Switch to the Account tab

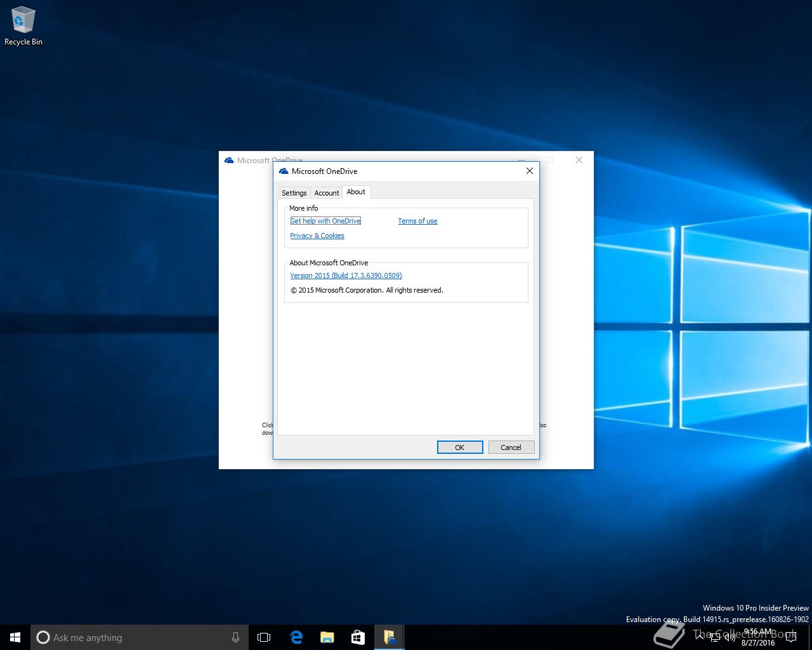coord(327,193)
